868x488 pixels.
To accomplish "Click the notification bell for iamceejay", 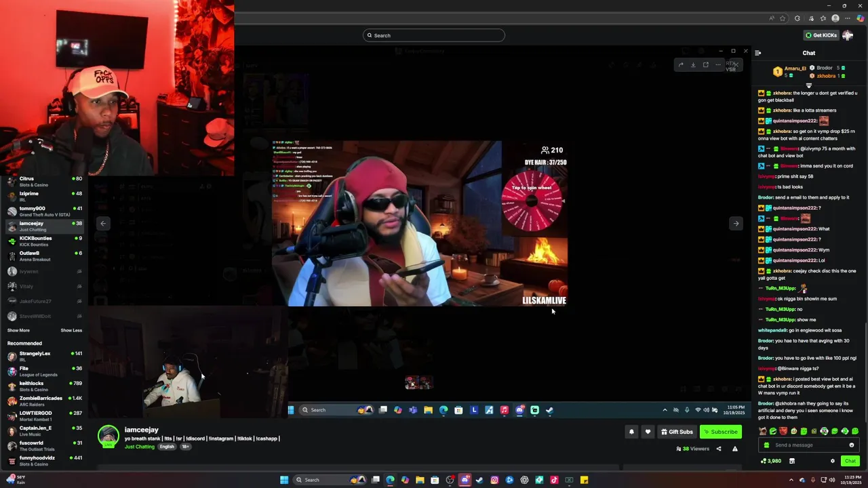I will pyautogui.click(x=631, y=432).
